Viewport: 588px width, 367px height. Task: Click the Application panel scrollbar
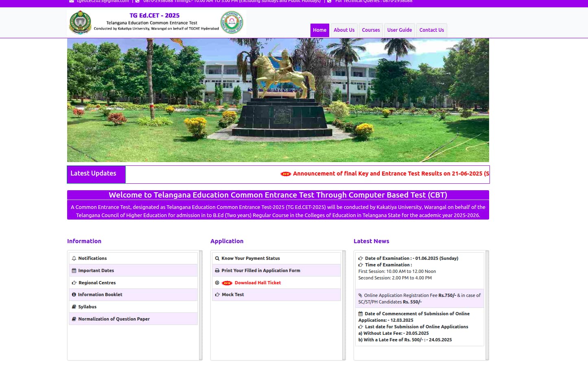344,305
